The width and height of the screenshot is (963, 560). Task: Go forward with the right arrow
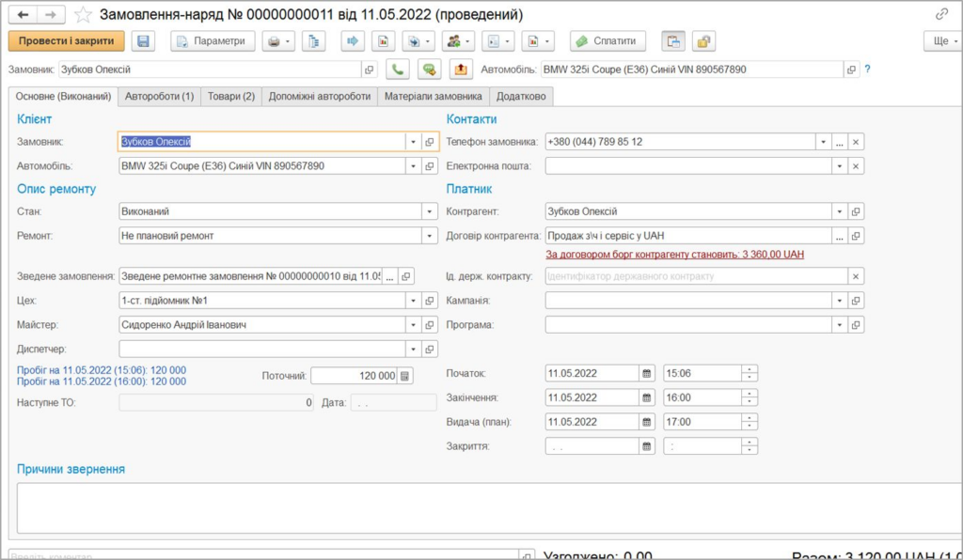click(51, 14)
